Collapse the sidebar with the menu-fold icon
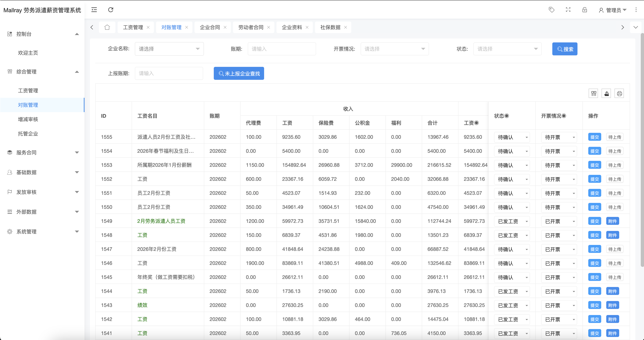This screenshot has height=340, width=644. pos(94,10)
